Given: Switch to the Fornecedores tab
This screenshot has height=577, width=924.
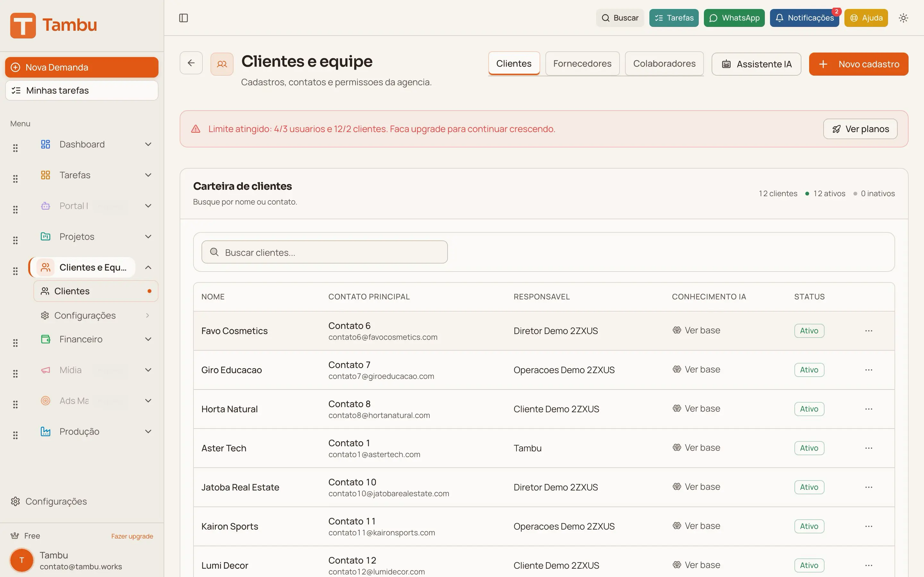Looking at the screenshot, I should [582, 63].
